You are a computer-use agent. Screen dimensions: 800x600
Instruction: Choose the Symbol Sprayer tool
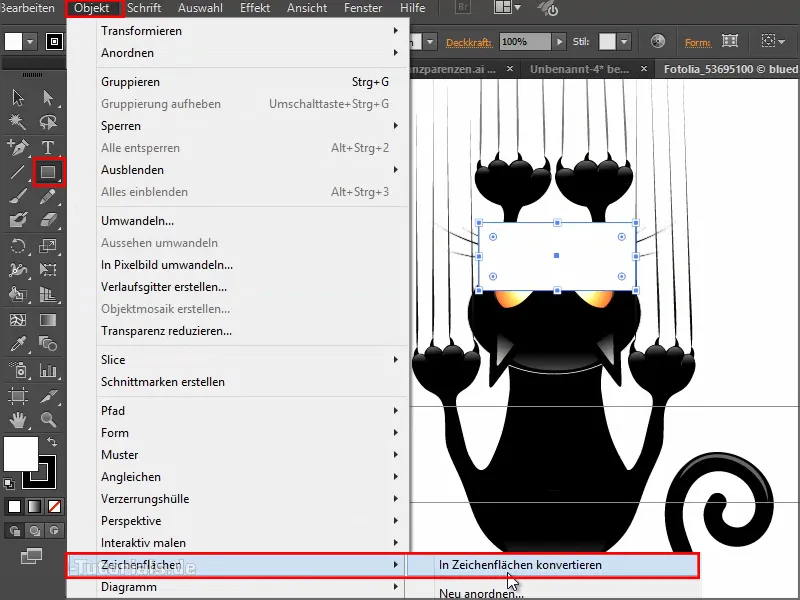(x=18, y=370)
